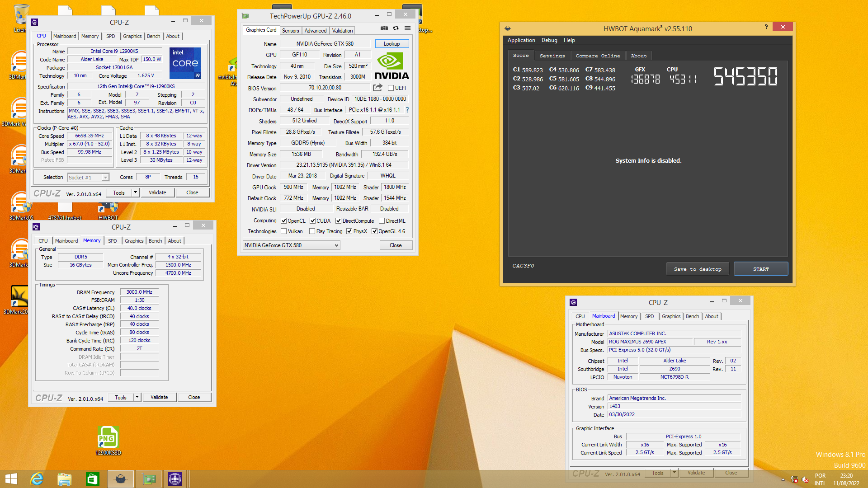Screen dimensions: 868x488
Task: Click the Aquamark title bar help question mark
Action: tap(766, 27)
